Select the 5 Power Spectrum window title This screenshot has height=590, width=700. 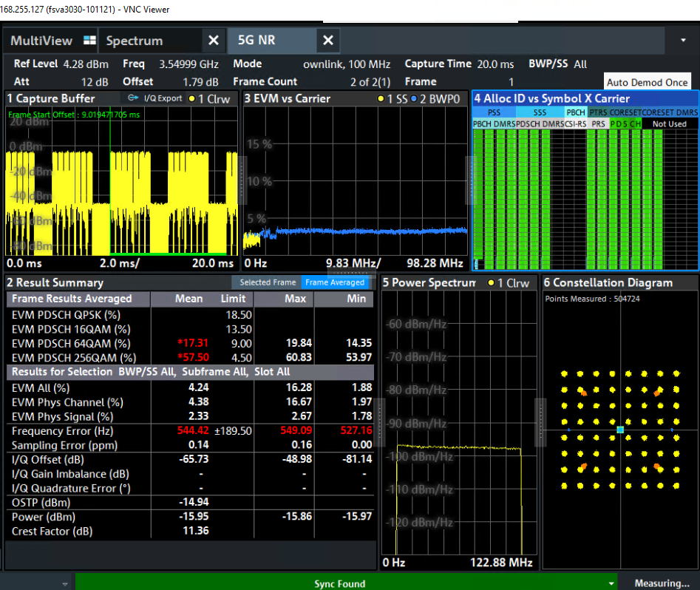tap(429, 282)
